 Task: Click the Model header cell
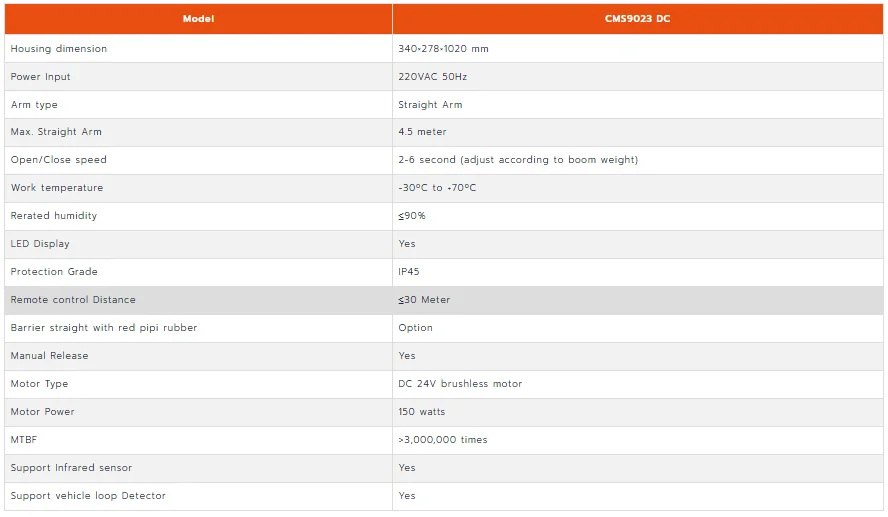(x=198, y=19)
